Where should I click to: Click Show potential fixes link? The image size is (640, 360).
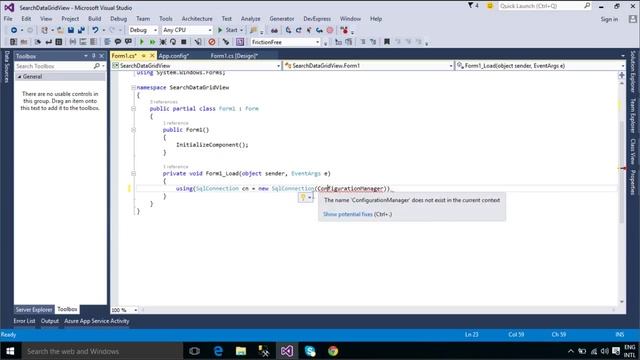tap(348, 214)
